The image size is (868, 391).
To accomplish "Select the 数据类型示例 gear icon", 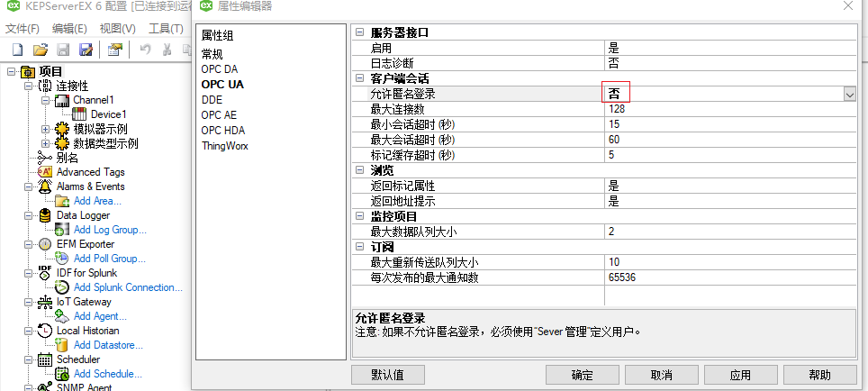I will click(62, 143).
